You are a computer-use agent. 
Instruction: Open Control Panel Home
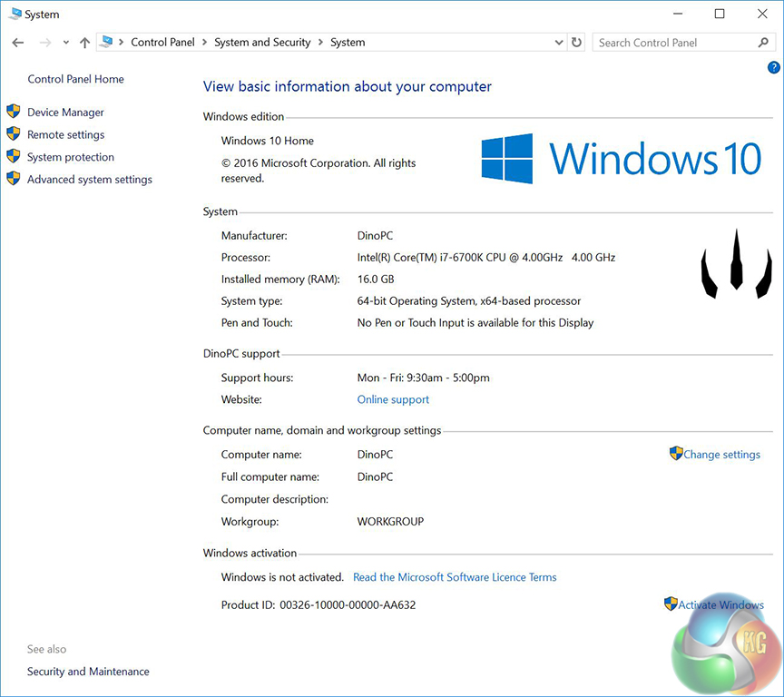75,79
